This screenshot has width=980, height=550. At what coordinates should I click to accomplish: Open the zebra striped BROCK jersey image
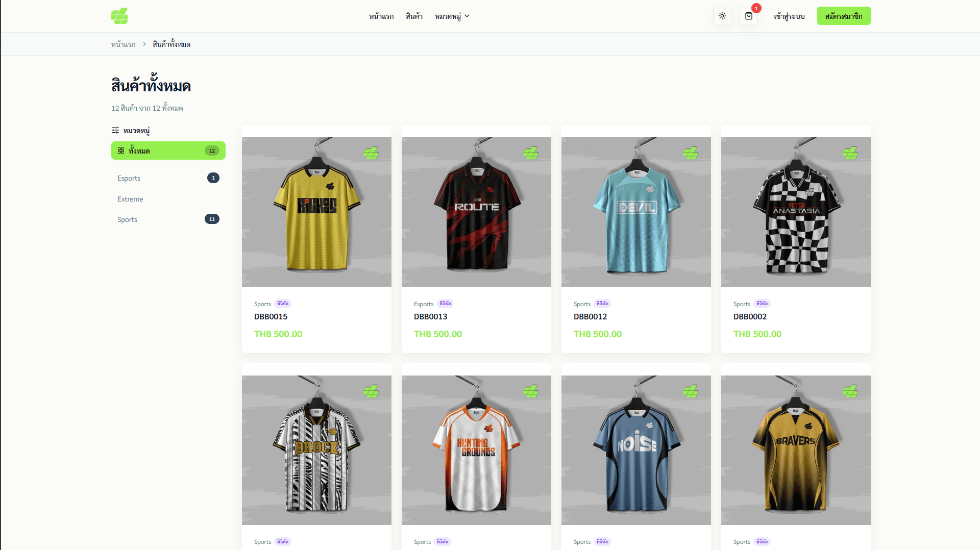pyautogui.click(x=316, y=450)
